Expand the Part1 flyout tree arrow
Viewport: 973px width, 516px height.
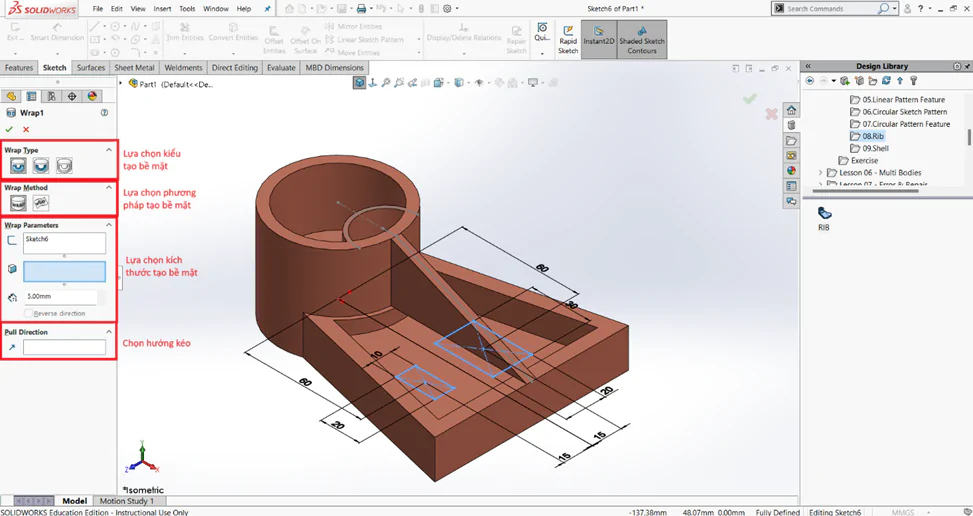[x=122, y=83]
